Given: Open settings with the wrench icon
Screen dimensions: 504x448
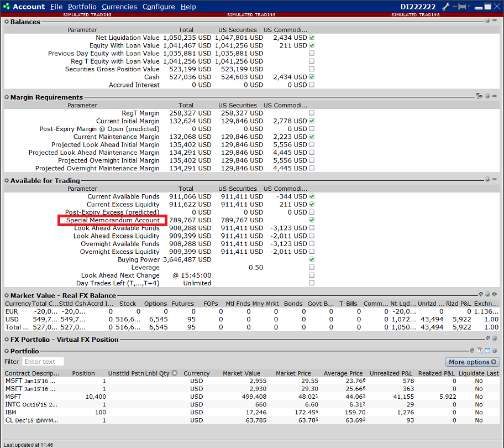Looking at the screenshot, I should pyautogui.click(x=445, y=7).
